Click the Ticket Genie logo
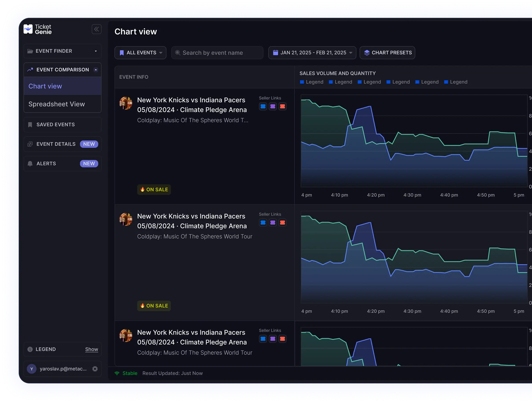 point(38,29)
